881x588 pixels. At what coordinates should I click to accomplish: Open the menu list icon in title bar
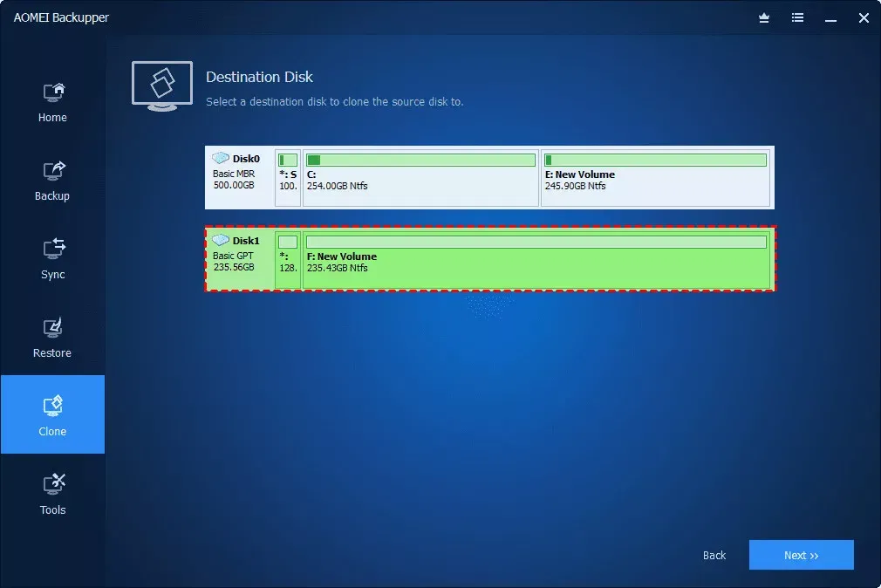797,18
